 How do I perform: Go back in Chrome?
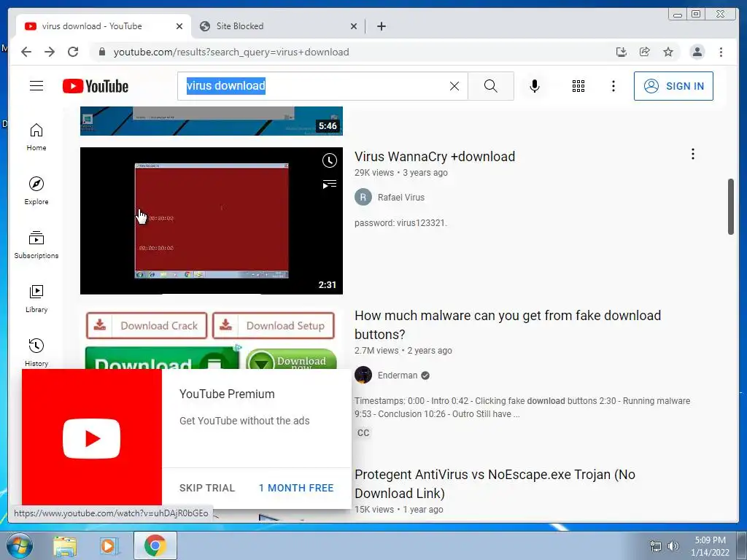pos(26,52)
